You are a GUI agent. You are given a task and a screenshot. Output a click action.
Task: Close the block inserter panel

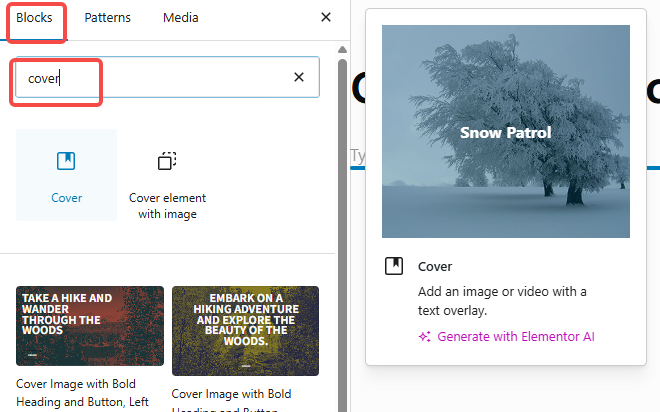coord(326,18)
